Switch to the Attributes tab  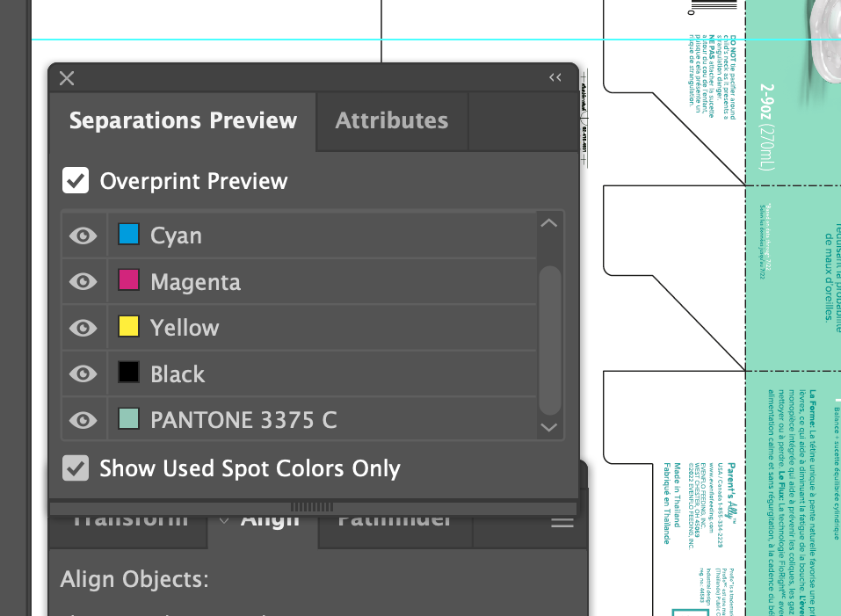click(391, 120)
